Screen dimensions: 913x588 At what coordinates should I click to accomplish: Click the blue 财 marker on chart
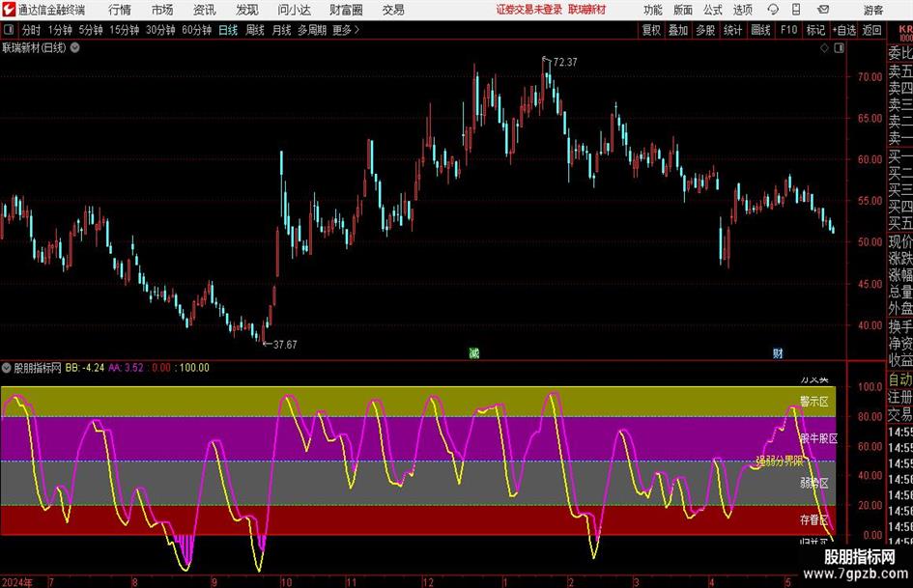778,352
